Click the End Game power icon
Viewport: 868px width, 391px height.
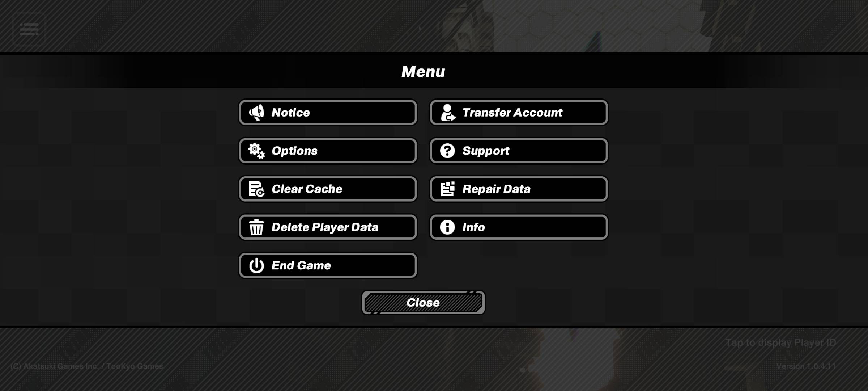coord(256,265)
